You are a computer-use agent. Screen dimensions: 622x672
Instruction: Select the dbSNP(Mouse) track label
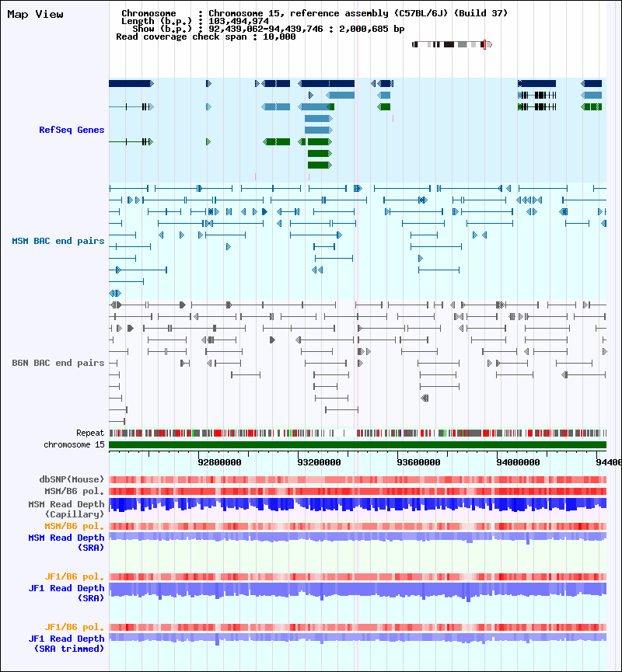pos(72,479)
